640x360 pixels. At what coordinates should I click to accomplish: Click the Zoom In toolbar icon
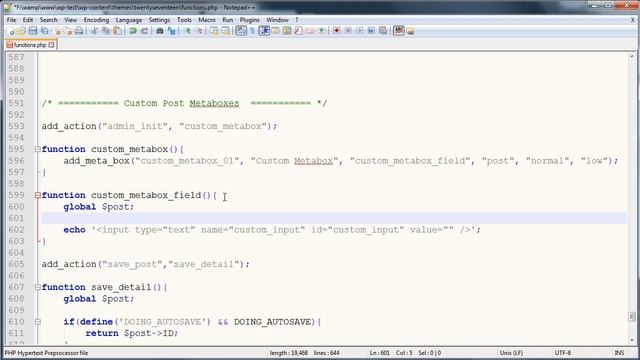click(x=187, y=31)
